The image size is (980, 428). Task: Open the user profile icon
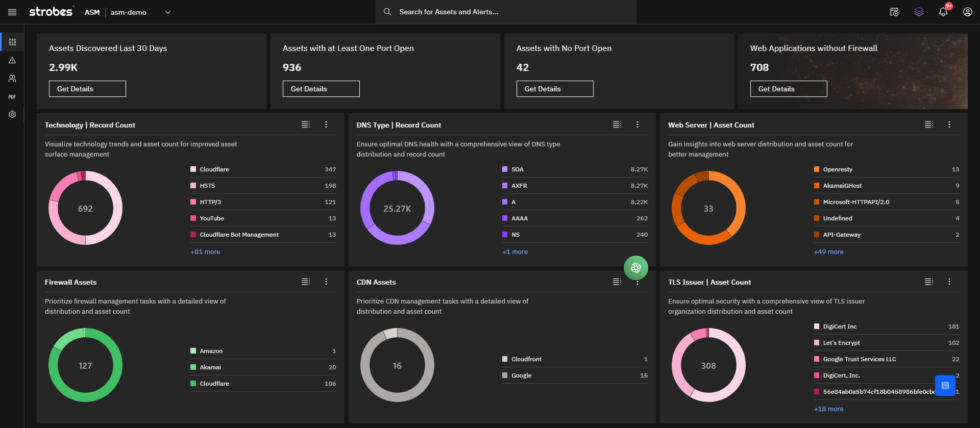(x=967, y=12)
